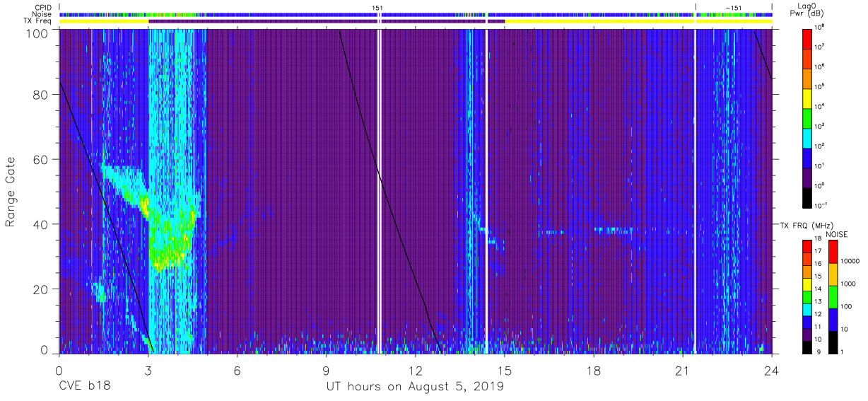The image size is (868, 401).
Task: Click the 20 tick on the Range Gate axis
Action: [x=42, y=289]
